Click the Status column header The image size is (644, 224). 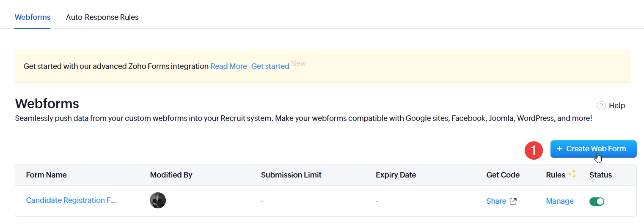pos(600,175)
